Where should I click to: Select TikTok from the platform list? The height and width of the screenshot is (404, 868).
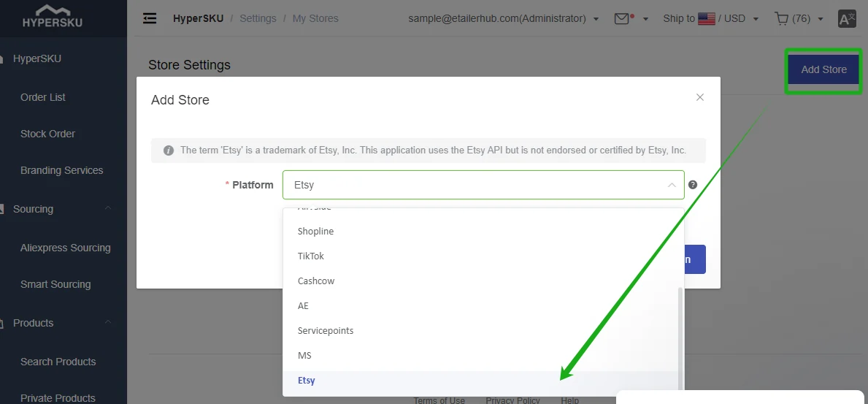pyautogui.click(x=480, y=256)
